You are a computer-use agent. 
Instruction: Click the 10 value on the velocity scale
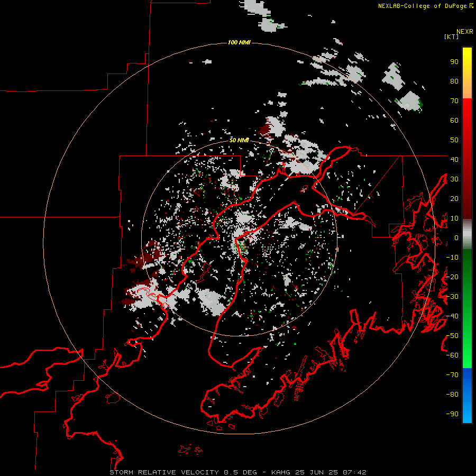pos(454,218)
